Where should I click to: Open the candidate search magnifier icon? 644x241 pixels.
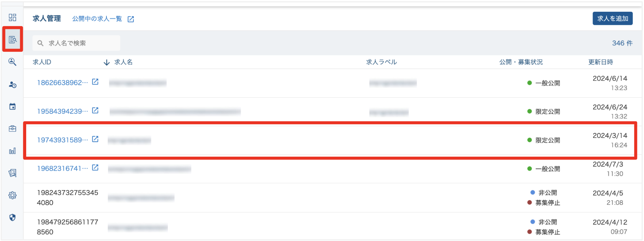pyautogui.click(x=12, y=62)
